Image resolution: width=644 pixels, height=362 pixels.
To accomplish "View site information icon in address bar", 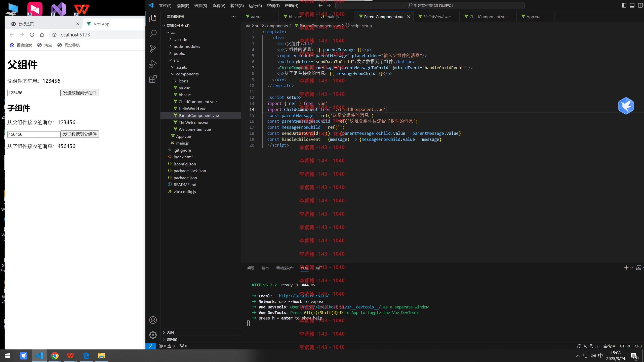I will [54, 35].
